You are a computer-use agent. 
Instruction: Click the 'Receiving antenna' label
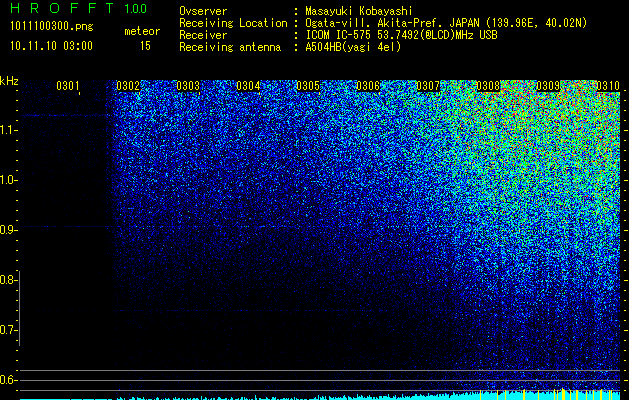click(230, 47)
